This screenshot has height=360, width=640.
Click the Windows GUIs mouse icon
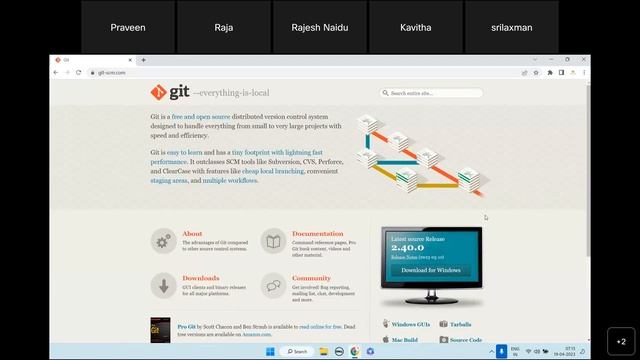click(x=386, y=324)
